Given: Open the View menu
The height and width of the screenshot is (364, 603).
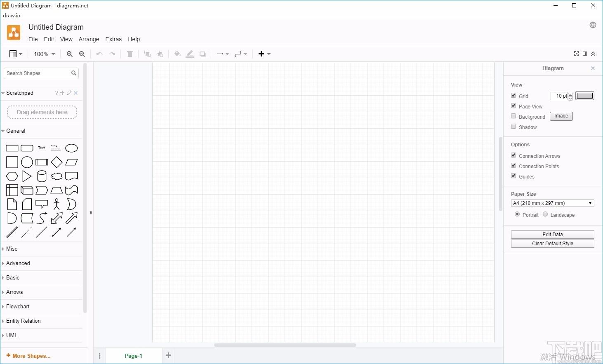Looking at the screenshot, I should [66, 39].
